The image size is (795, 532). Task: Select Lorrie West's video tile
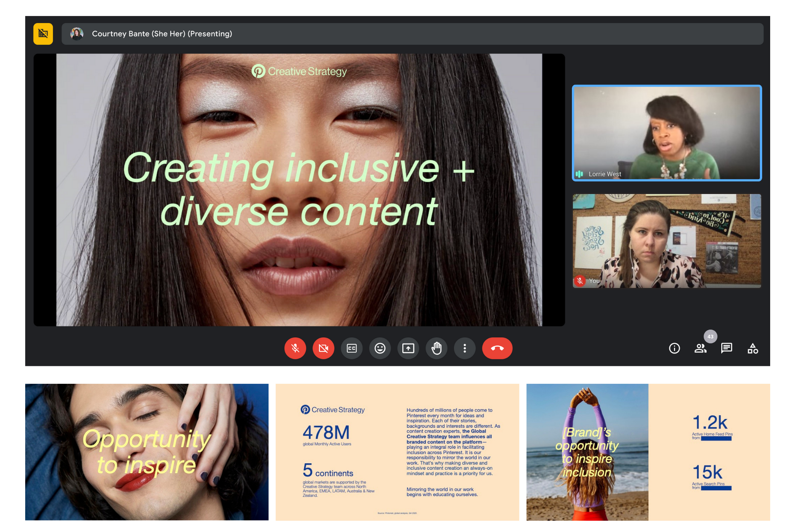[667, 133]
